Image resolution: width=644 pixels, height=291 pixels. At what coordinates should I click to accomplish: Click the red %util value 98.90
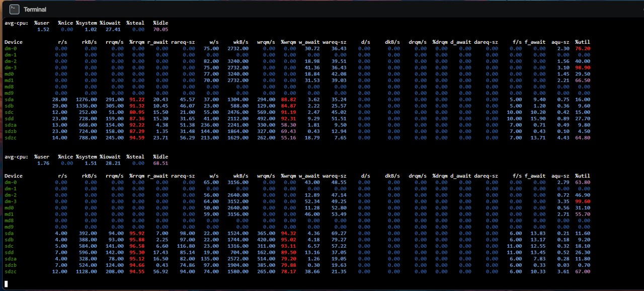(583, 67)
